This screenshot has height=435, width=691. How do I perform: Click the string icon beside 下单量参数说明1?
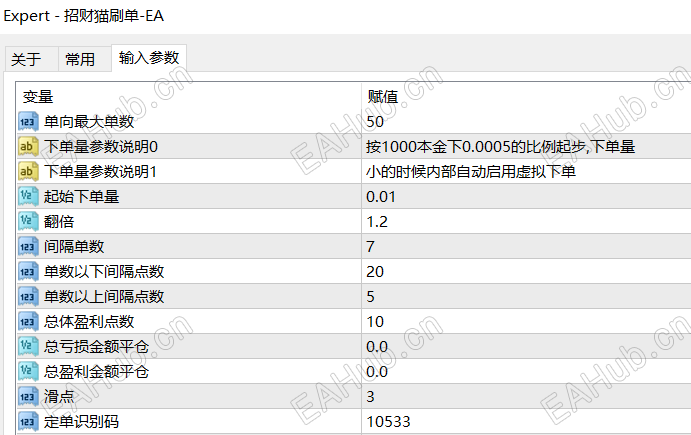(x=28, y=172)
